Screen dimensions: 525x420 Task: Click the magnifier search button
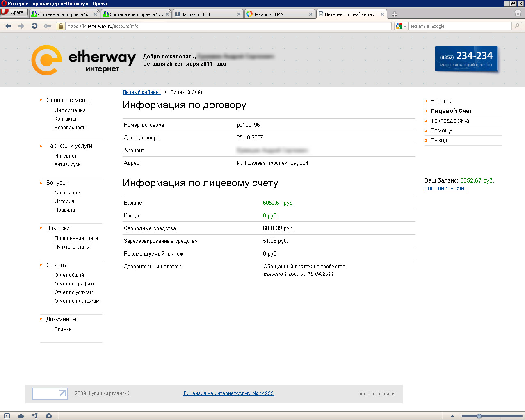point(517,26)
